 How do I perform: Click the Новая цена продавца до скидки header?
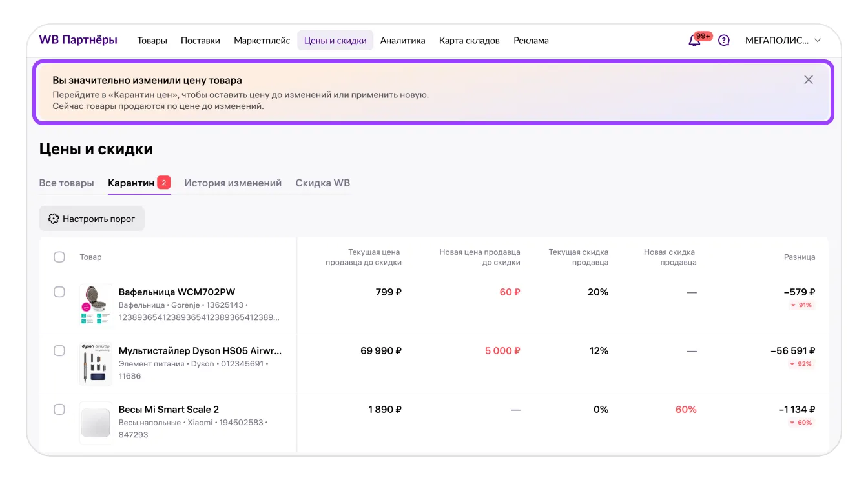point(480,257)
